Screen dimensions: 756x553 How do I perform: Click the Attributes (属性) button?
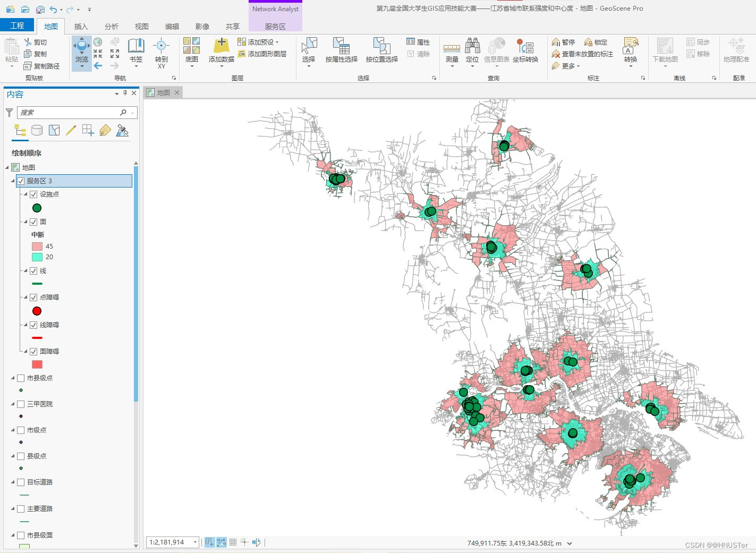point(418,42)
